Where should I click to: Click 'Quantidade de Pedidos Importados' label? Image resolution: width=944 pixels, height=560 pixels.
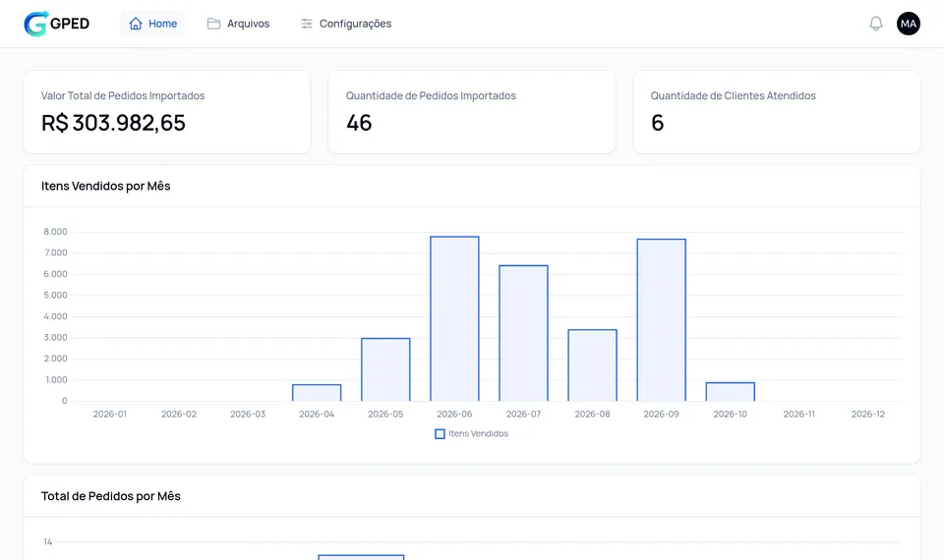[x=431, y=95]
